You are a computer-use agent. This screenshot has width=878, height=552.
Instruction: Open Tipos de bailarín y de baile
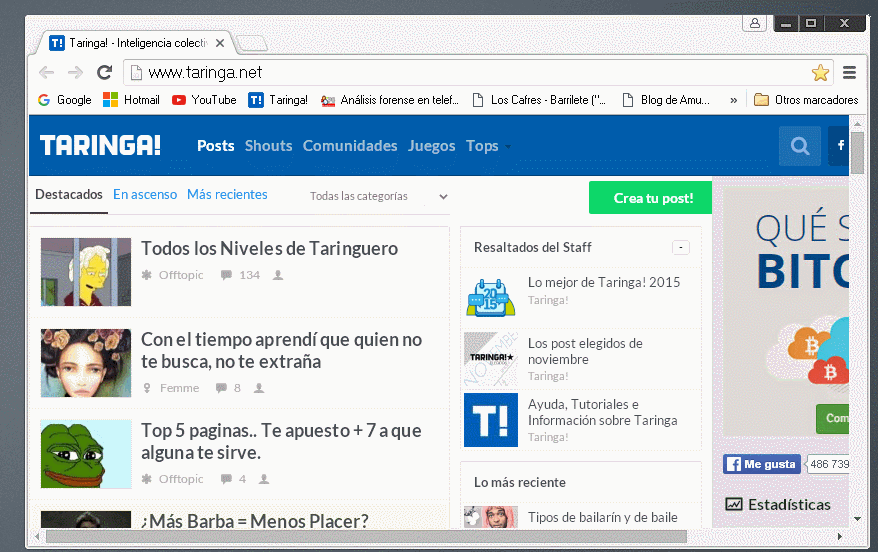tap(603, 517)
